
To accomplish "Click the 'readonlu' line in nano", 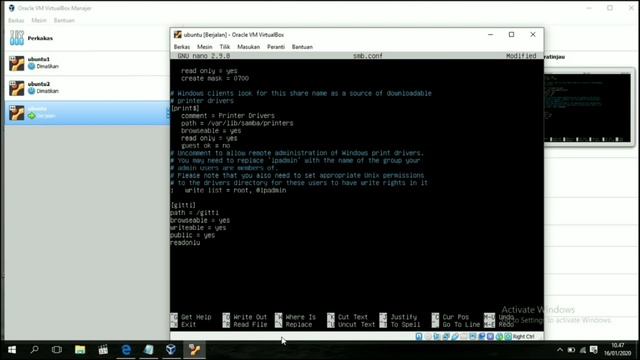I will coord(185,242).
